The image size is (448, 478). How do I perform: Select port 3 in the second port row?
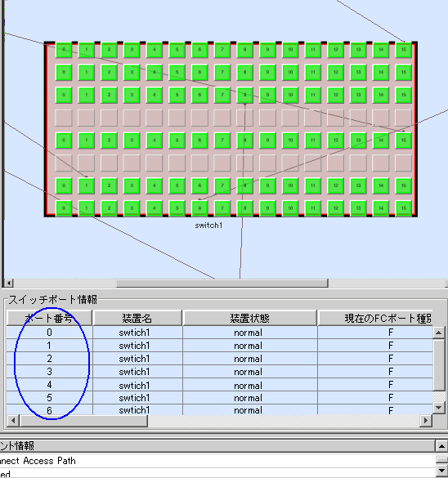click(x=132, y=72)
